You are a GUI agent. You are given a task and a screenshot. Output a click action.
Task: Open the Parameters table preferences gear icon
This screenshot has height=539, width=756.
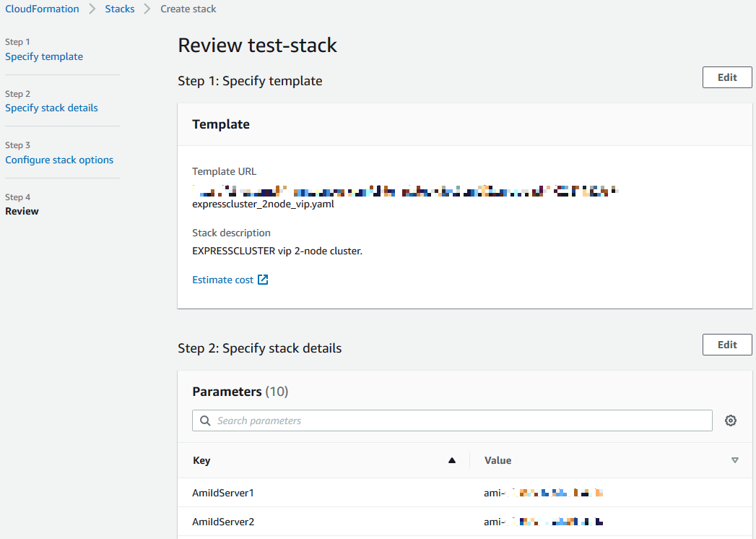point(730,420)
